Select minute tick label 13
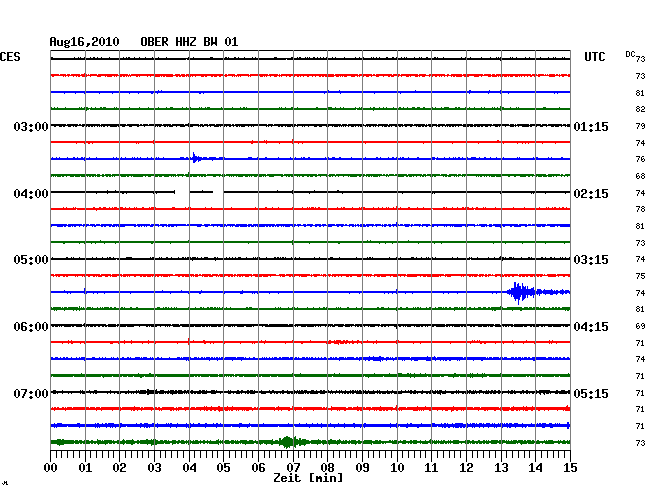Viewport: 650px width, 494px height. 501,468
